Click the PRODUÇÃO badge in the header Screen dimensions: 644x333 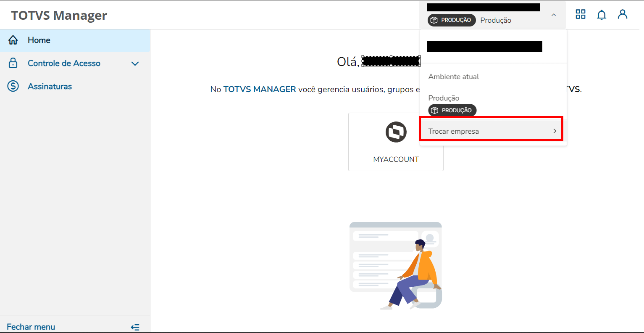tap(452, 20)
